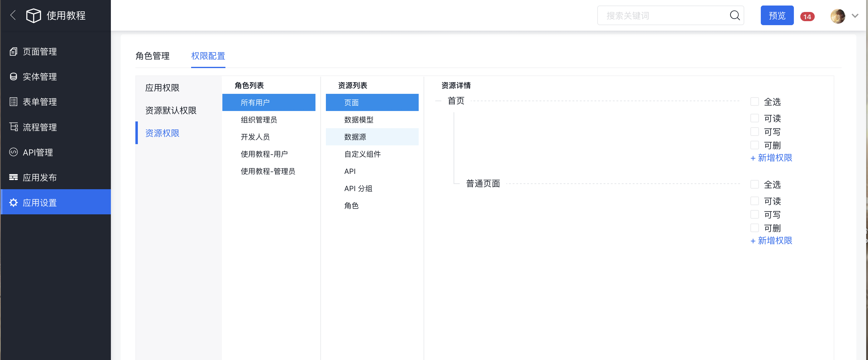Screen dimensions: 868x360
Task: Select 资源权限 menu item
Action: click(162, 133)
